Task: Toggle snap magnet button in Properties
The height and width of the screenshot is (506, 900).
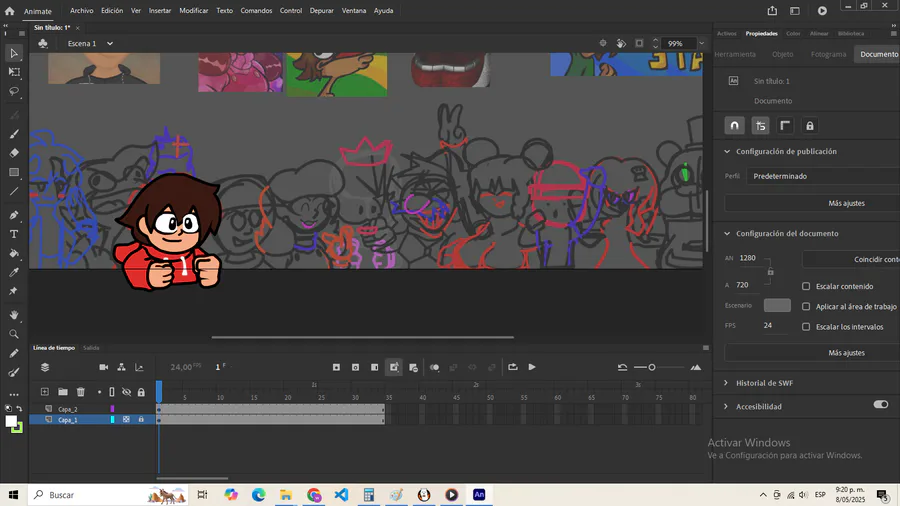Action: 735,126
